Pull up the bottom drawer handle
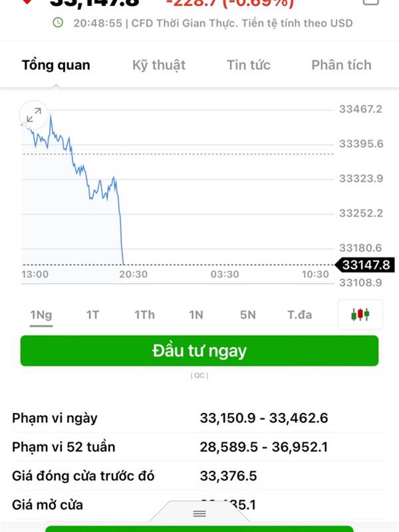The height and width of the screenshot is (532, 399). click(199, 513)
